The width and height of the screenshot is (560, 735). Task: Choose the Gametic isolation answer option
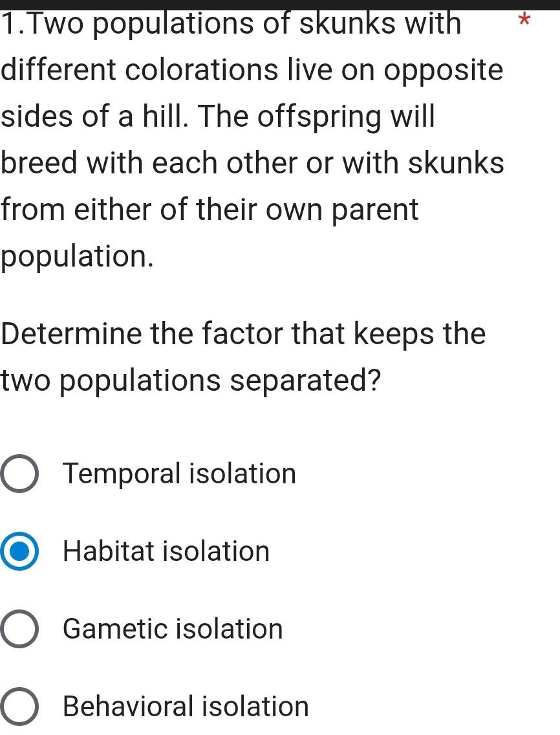(x=19, y=630)
